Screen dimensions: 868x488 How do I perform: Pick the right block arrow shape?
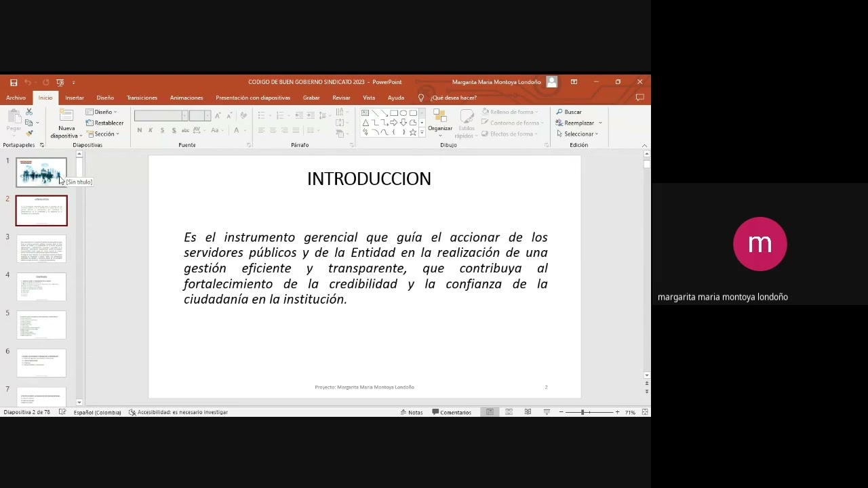coord(393,123)
